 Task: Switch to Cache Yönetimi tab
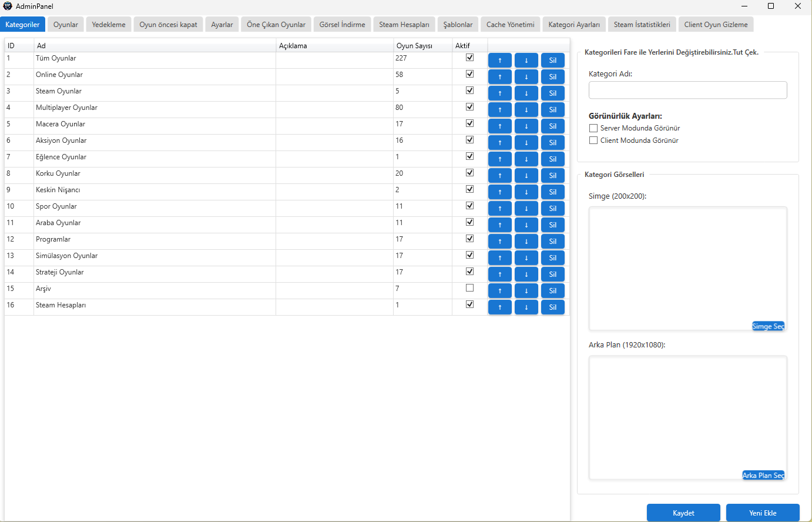tap(511, 25)
